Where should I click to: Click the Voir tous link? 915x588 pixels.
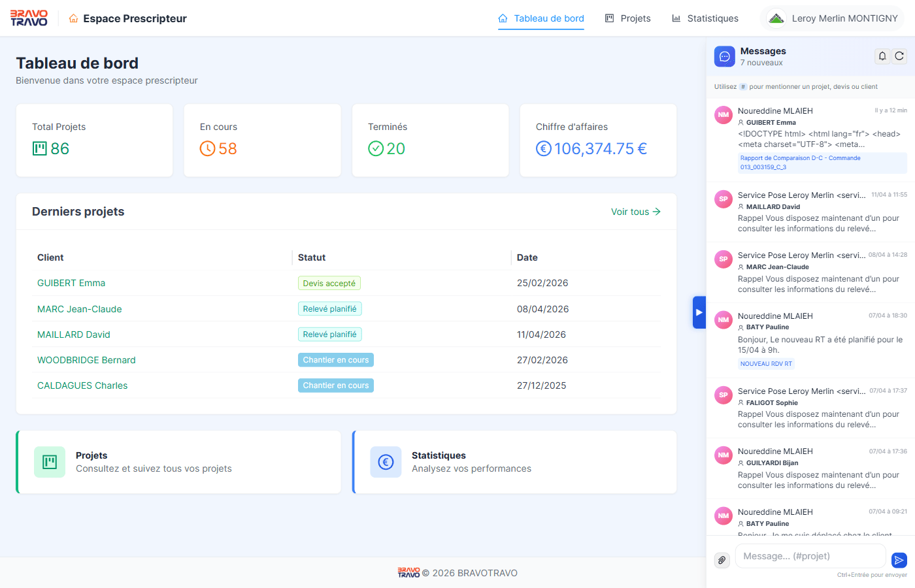(636, 212)
